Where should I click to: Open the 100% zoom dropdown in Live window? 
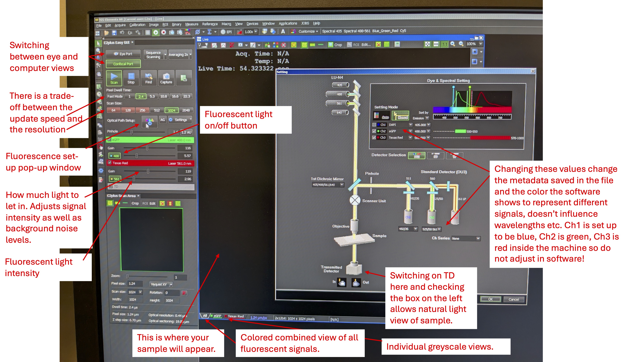(x=480, y=44)
